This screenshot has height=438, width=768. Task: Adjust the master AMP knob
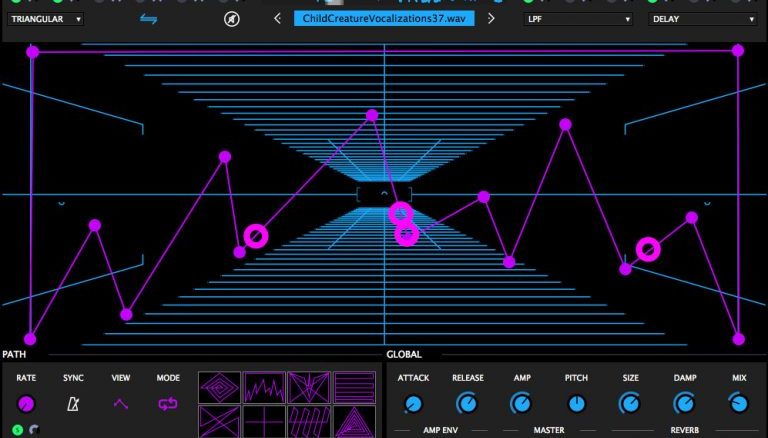click(522, 404)
